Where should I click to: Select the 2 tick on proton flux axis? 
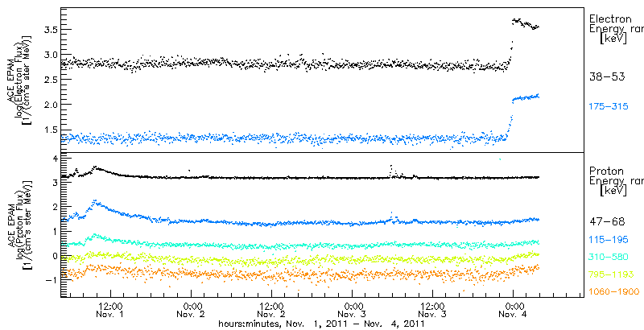54,208
